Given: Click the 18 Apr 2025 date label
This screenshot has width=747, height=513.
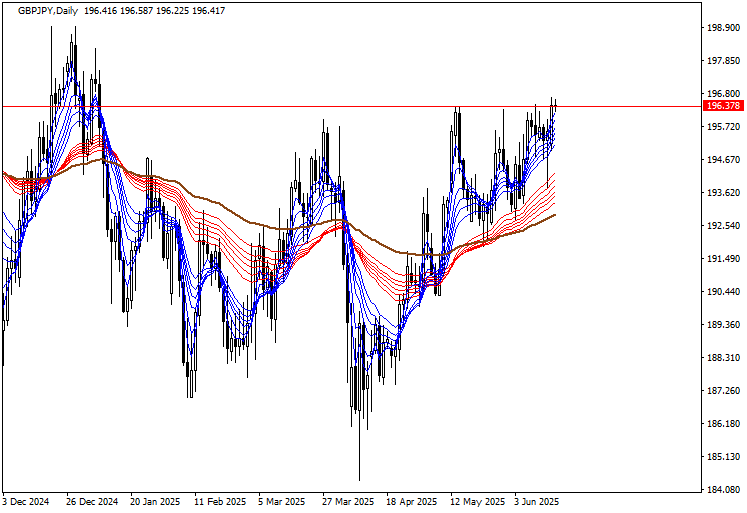Looking at the screenshot, I should (x=412, y=502).
